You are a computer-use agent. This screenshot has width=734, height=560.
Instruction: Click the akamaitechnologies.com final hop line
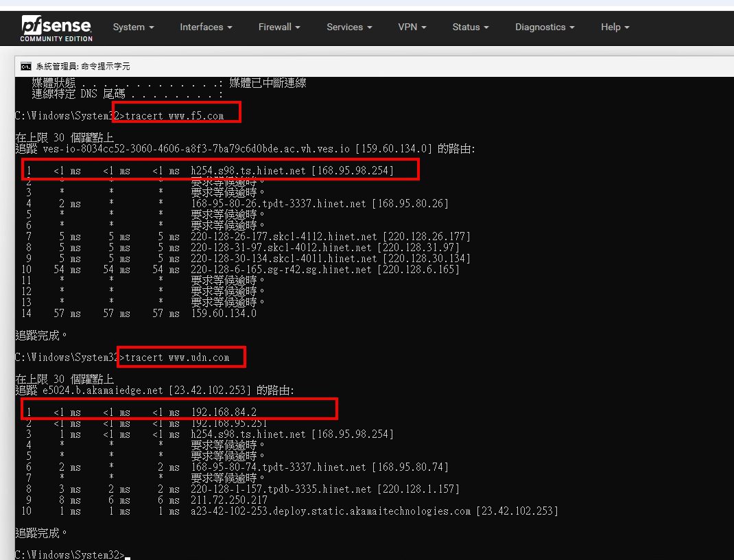click(374, 511)
